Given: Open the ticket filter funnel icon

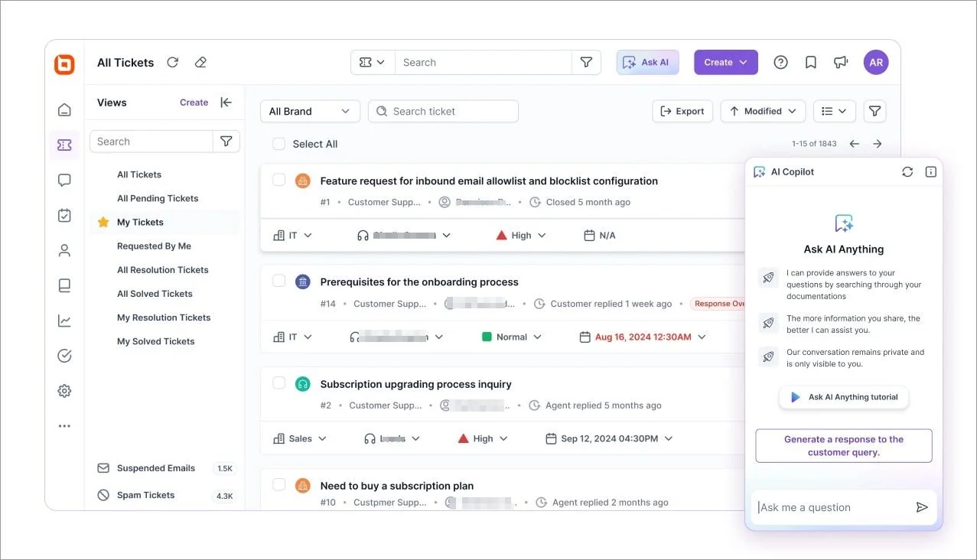Looking at the screenshot, I should [x=874, y=111].
